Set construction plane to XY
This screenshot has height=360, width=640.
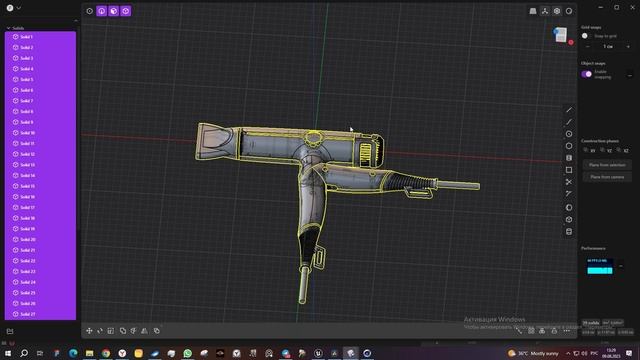pyautogui.click(x=590, y=151)
